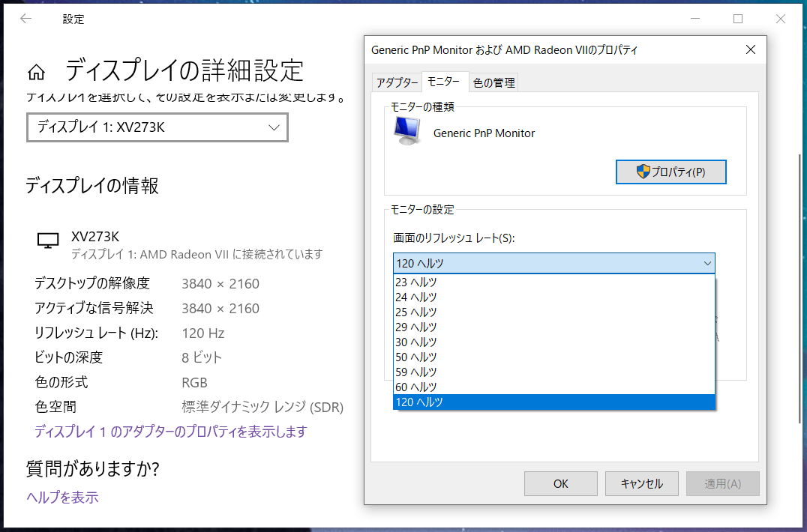Click 標準ダイナミック レンジ (SDR) value
The image size is (807, 532).
click(262, 407)
